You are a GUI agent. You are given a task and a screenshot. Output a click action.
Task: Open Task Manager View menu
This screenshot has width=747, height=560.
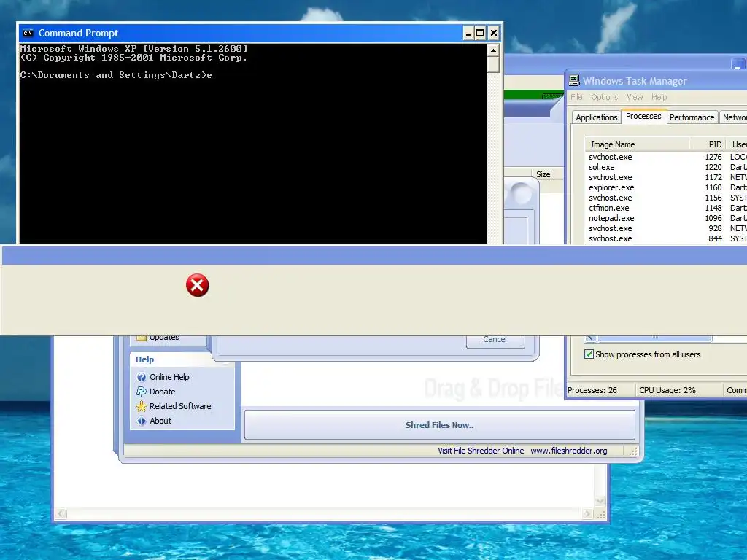(635, 97)
